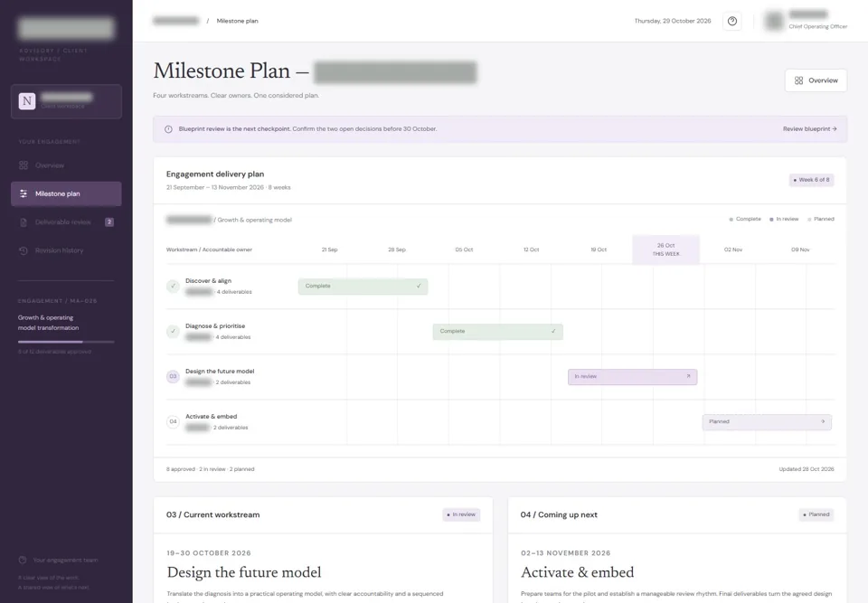Click the Milestone plan sliders icon
This screenshot has width=868, height=603.
click(x=24, y=193)
